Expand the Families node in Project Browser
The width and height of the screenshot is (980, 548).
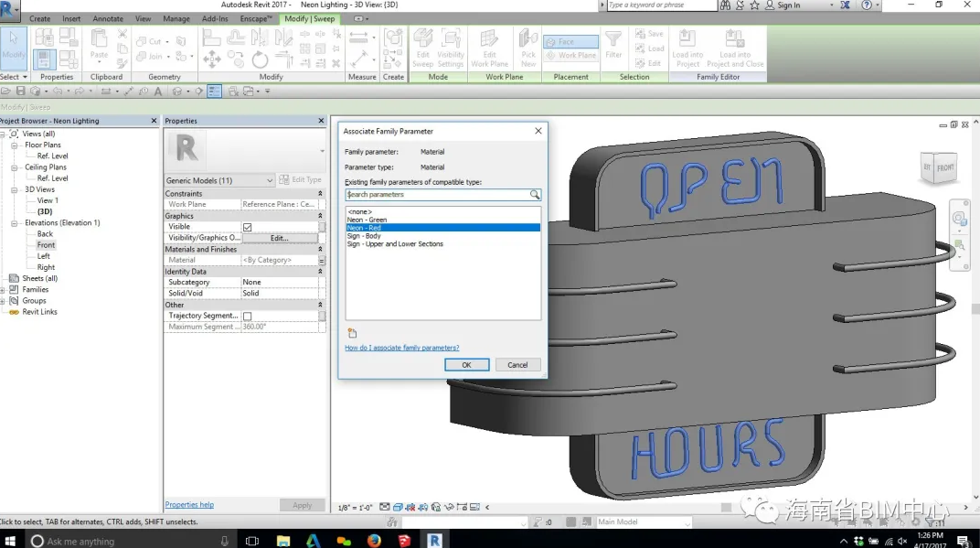point(4,290)
